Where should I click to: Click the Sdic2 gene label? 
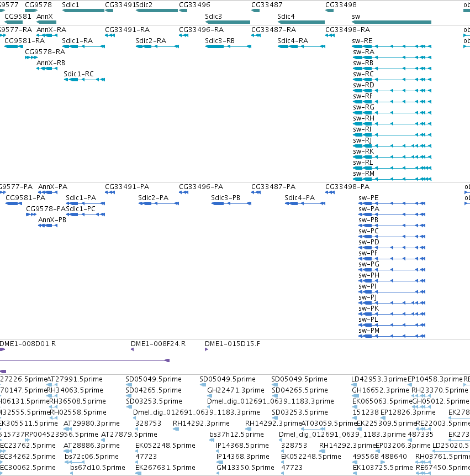[144, 5]
